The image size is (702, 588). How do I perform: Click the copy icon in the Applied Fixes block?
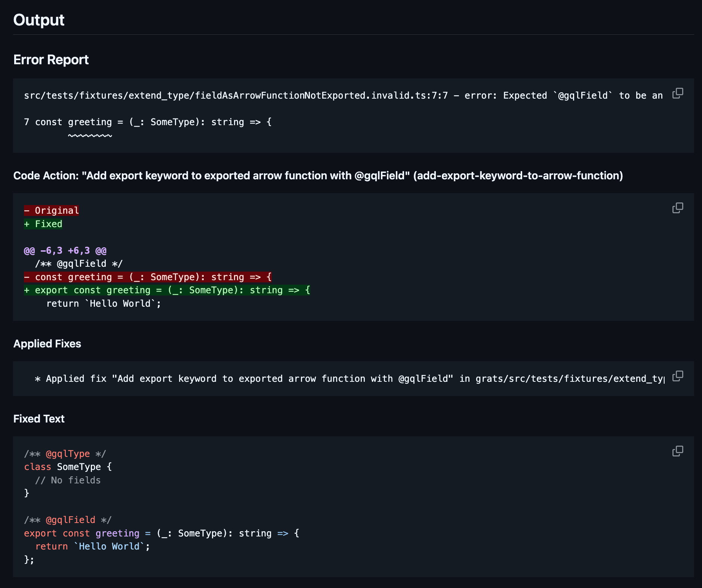coord(678,375)
